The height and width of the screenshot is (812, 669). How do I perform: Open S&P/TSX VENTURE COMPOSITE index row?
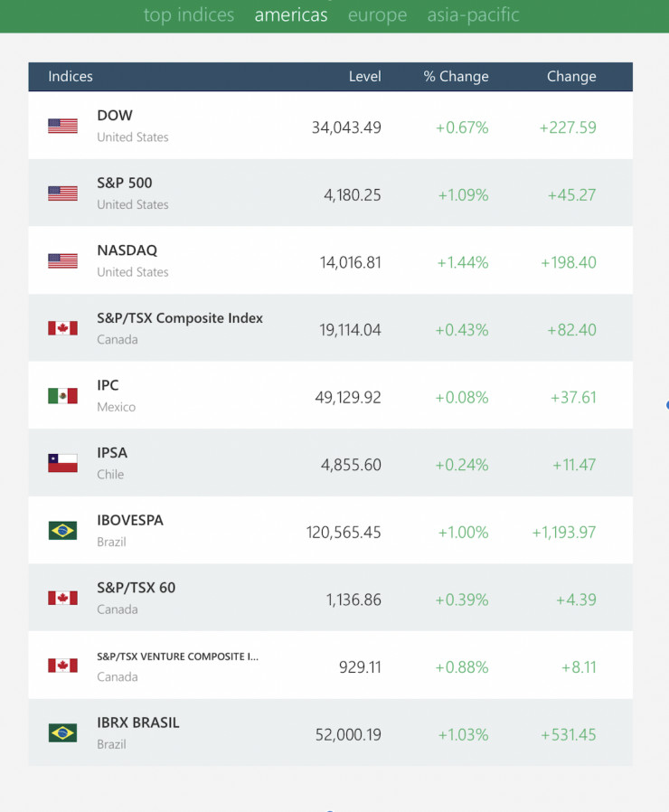[177, 656]
